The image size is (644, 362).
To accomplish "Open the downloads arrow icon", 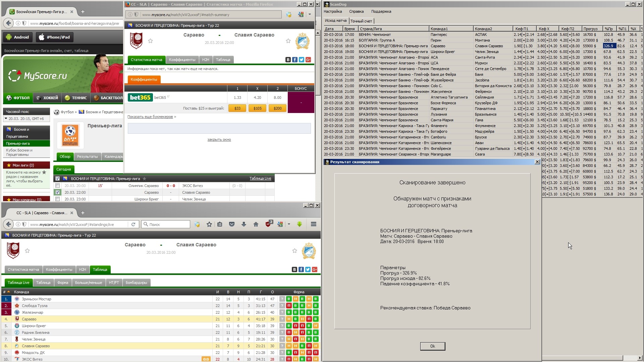I will (x=244, y=224).
